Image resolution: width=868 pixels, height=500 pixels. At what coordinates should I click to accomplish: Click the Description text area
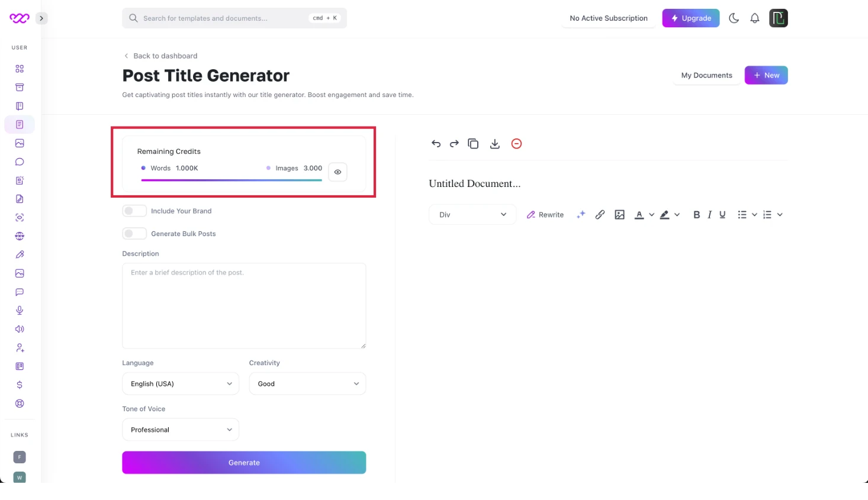pyautogui.click(x=244, y=306)
